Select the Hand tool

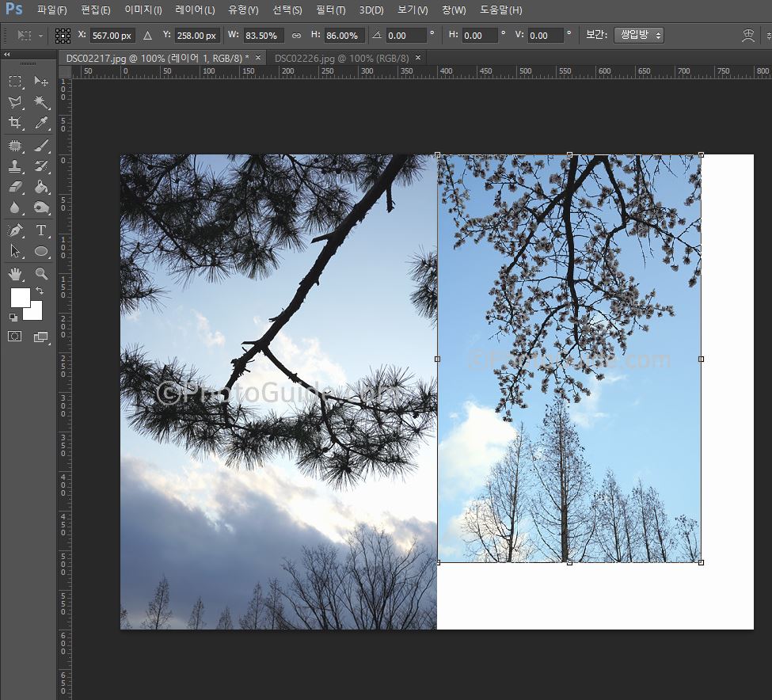pyautogui.click(x=15, y=274)
